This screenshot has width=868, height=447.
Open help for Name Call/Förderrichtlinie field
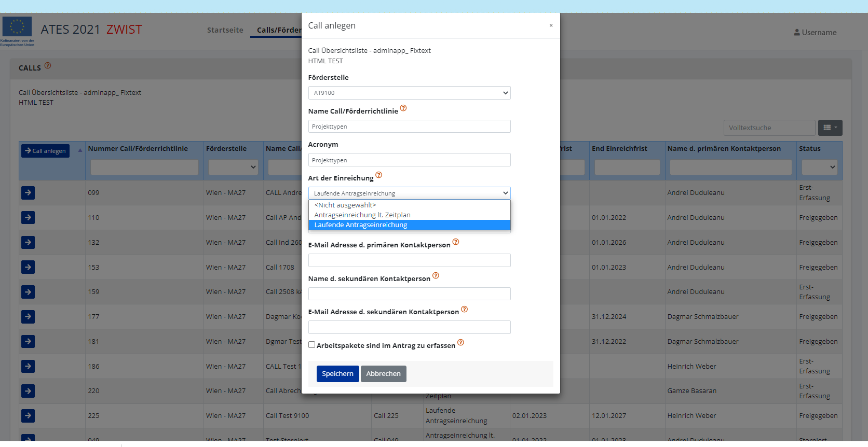pyautogui.click(x=403, y=108)
